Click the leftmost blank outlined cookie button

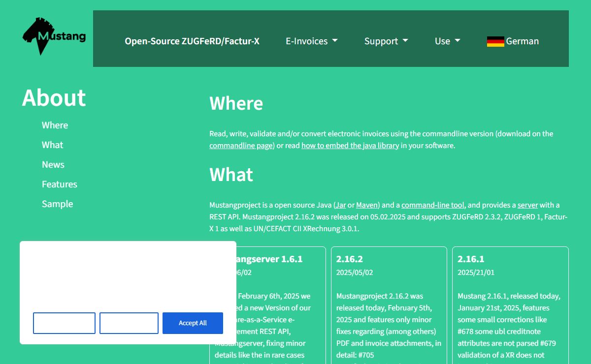coord(64,323)
